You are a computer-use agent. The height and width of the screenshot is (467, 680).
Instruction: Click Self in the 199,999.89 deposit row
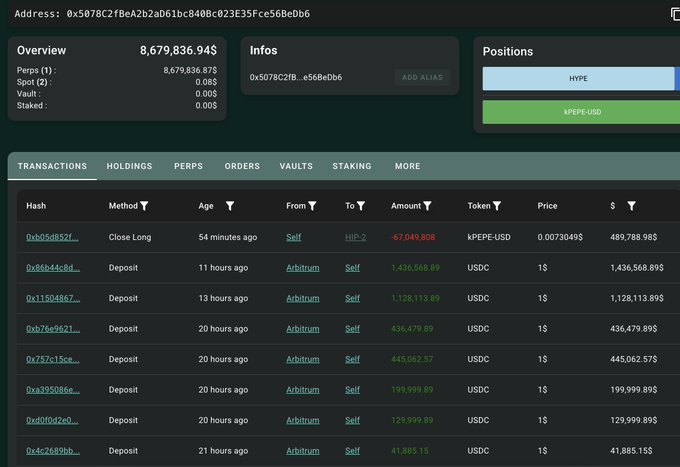click(x=353, y=389)
